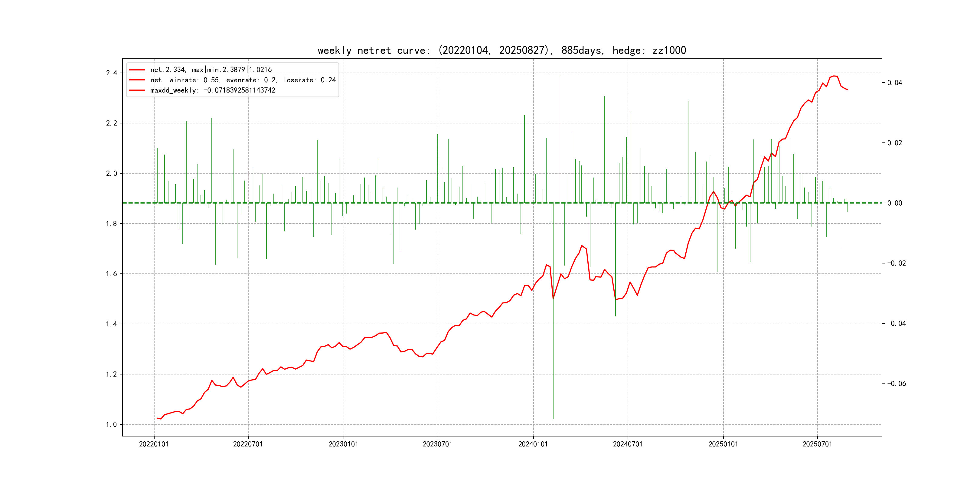980x490 pixels.
Task: Click the chart title text
Action: click(501, 50)
